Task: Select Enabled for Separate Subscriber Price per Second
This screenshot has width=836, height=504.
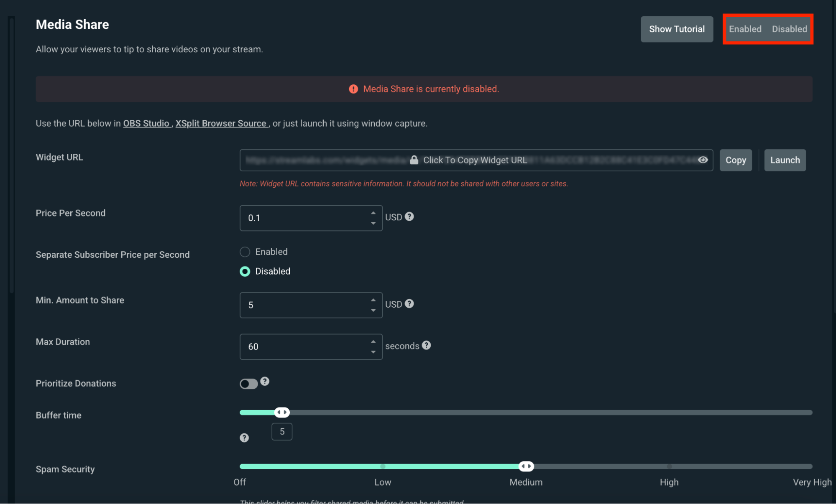Action: point(245,252)
